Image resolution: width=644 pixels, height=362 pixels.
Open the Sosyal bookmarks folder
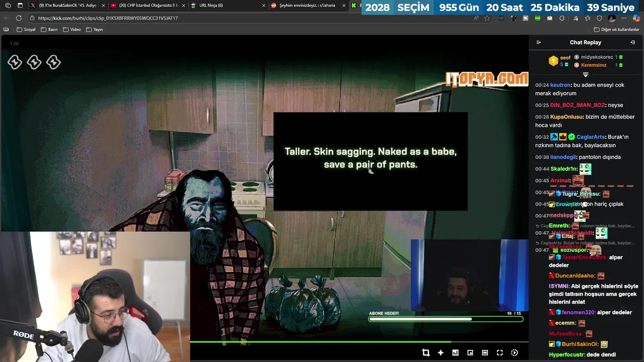26,30
